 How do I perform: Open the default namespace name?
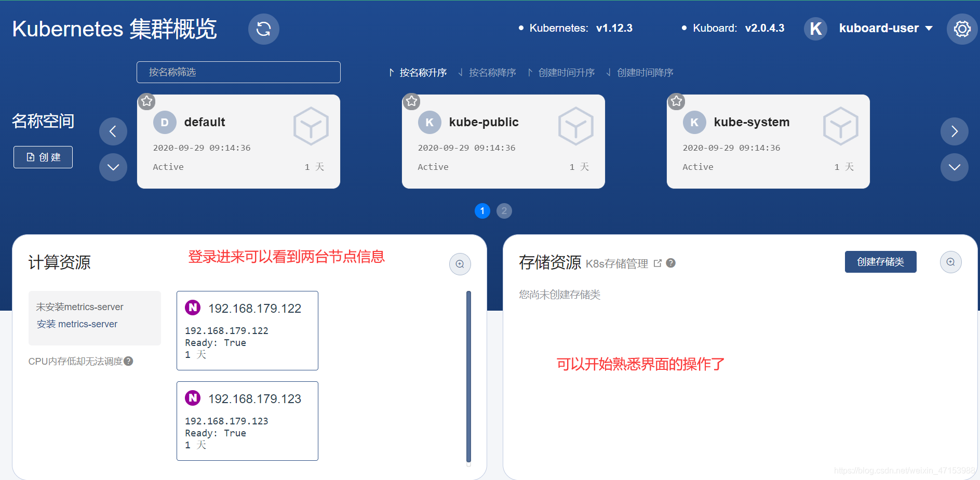[x=205, y=122]
